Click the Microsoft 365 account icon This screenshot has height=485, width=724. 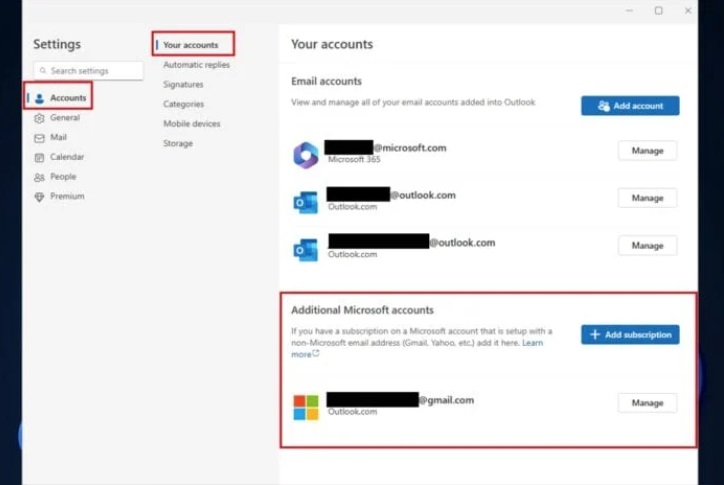pos(306,155)
